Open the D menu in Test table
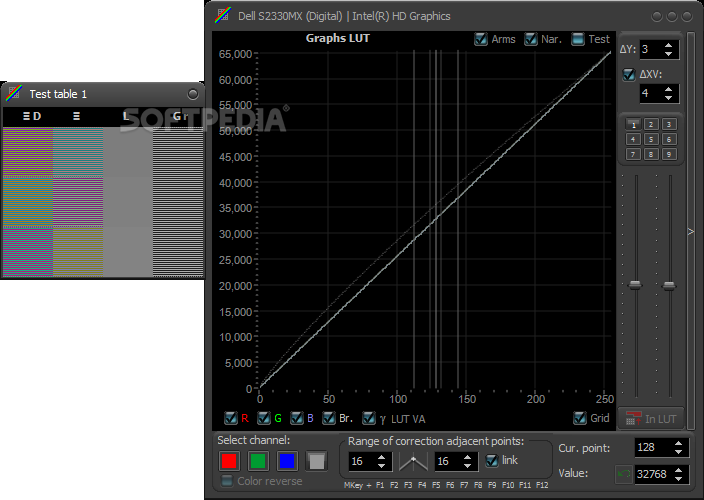The width and height of the screenshot is (704, 500). pyautogui.click(x=32, y=116)
